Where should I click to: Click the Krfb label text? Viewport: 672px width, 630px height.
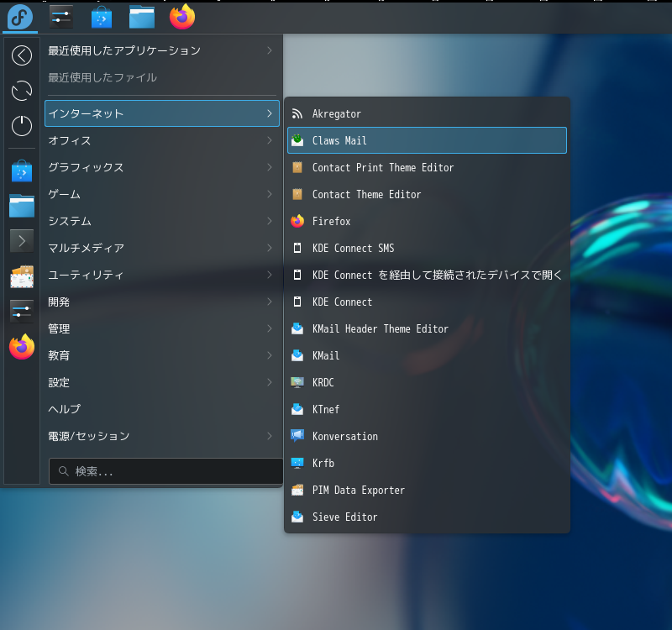(323, 463)
